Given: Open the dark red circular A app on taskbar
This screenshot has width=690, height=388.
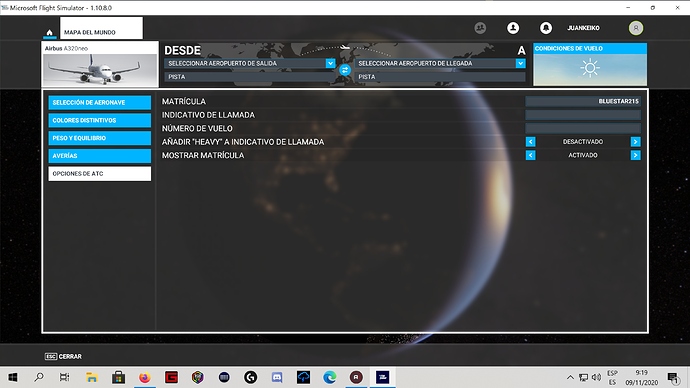Looking at the screenshot, I should pos(356,377).
